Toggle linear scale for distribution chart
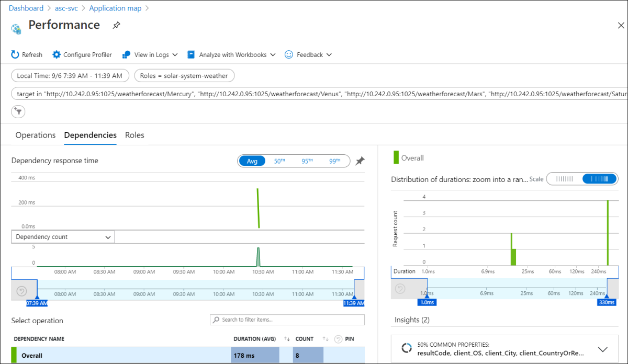The image size is (628, 364). tap(564, 179)
